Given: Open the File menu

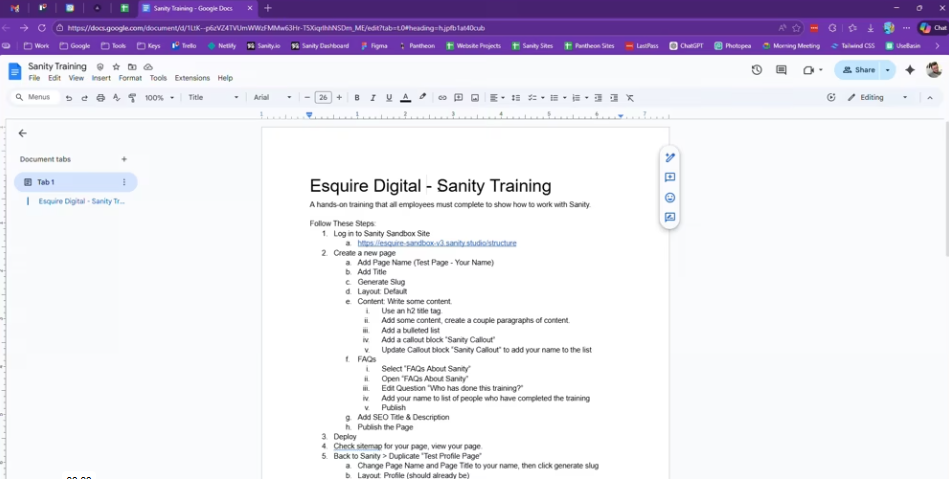Looking at the screenshot, I should [34, 78].
